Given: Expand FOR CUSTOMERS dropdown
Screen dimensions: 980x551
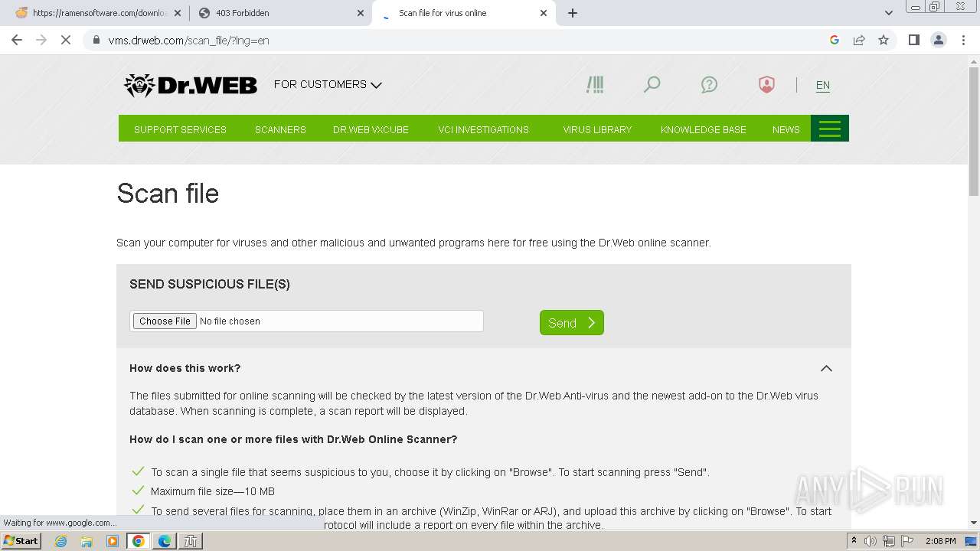Looking at the screenshot, I should coord(328,84).
